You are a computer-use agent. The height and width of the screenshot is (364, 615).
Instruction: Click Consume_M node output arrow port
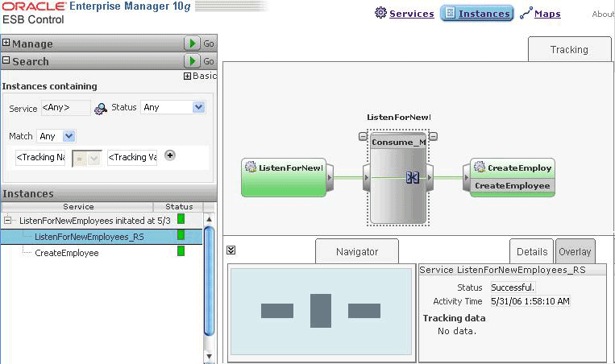click(430, 178)
